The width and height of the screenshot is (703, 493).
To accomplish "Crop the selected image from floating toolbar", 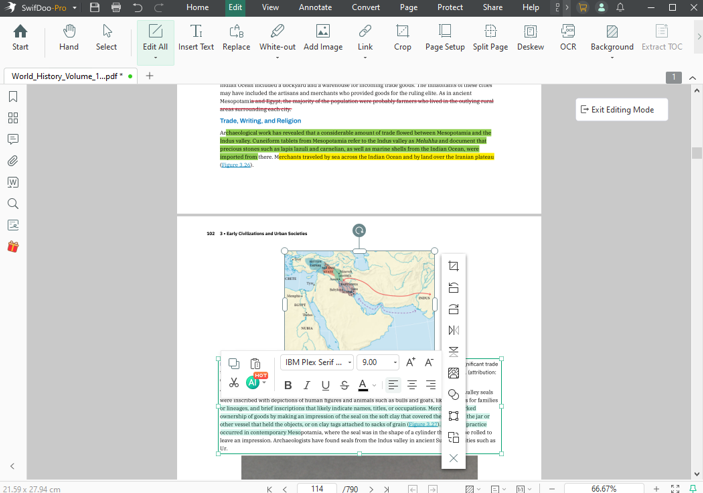I will click(x=453, y=266).
